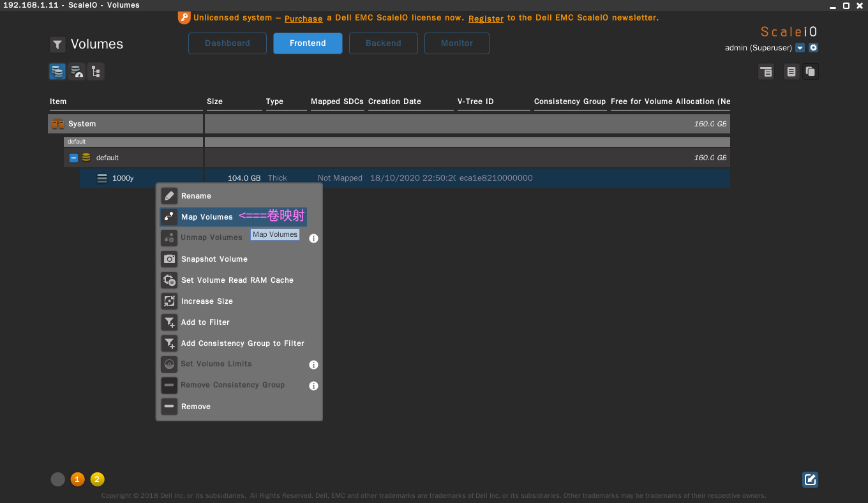Click info icon beside Set Volume Limits
The image size is (868, 503).
point(313,365)
